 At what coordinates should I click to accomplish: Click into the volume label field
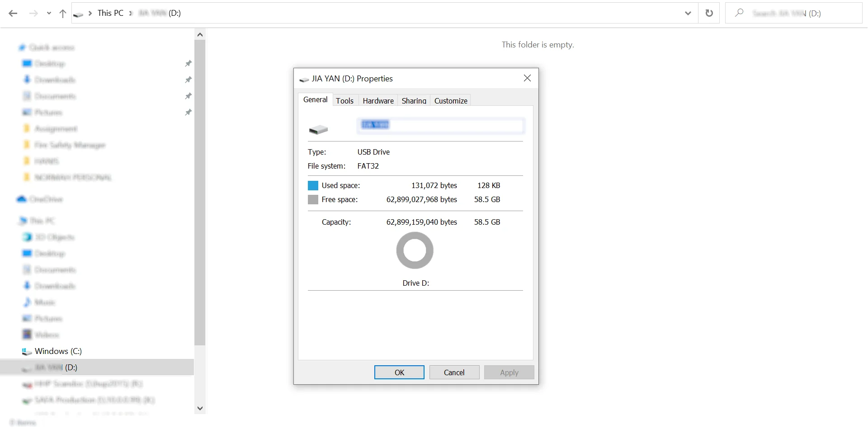pos(441,125)
